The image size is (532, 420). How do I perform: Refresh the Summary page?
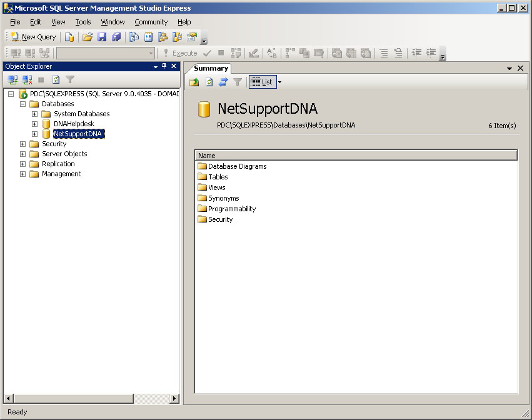pos(209,82)
